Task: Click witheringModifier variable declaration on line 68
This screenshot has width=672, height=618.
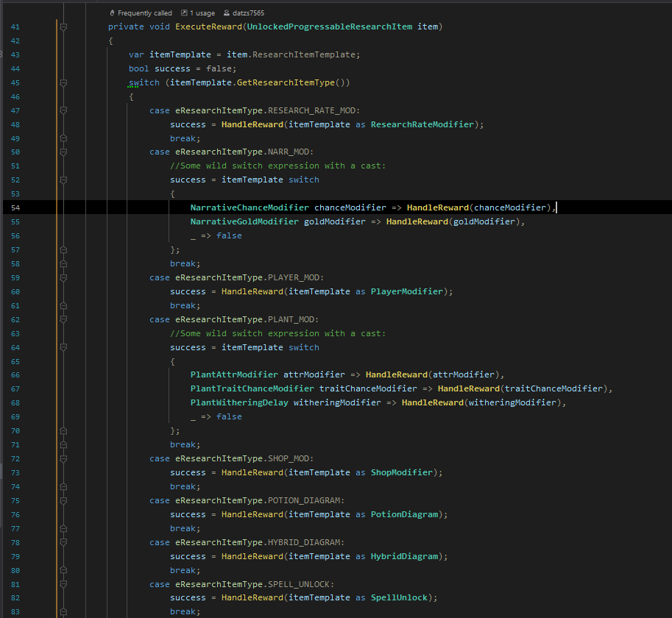Action: 337,402
